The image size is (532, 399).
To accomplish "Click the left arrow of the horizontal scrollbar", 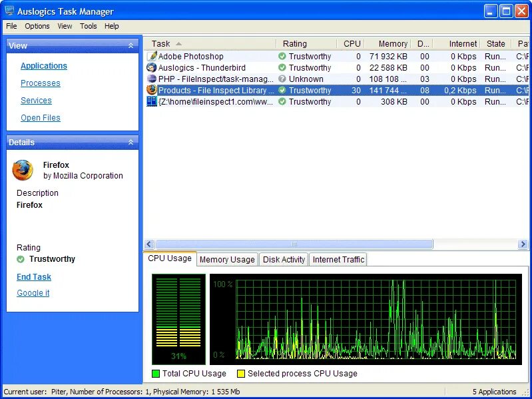I will click(149, 244).
